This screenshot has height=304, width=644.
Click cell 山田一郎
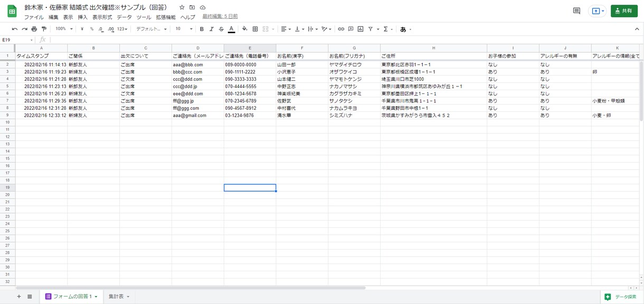tap(302, 64)
